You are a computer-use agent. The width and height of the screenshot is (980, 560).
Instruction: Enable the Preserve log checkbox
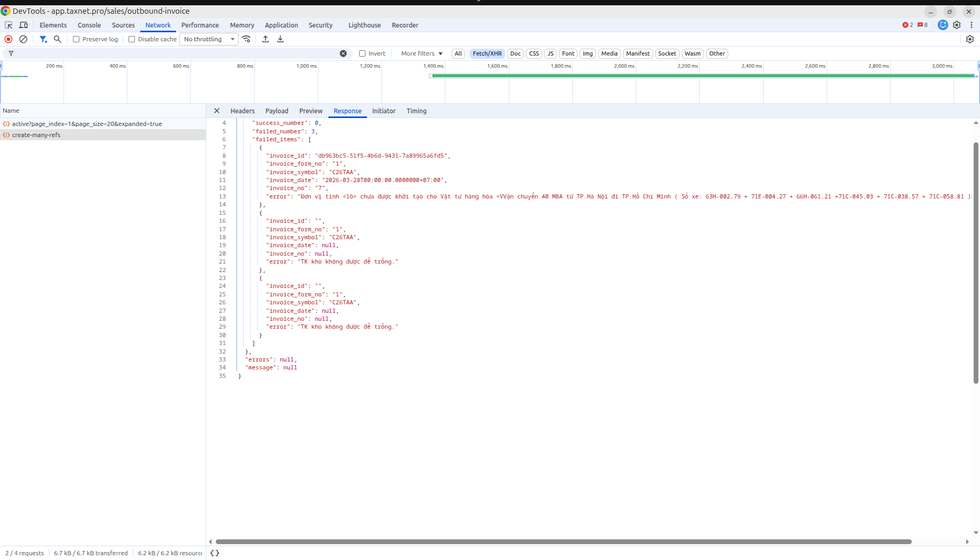coord(76,39)
